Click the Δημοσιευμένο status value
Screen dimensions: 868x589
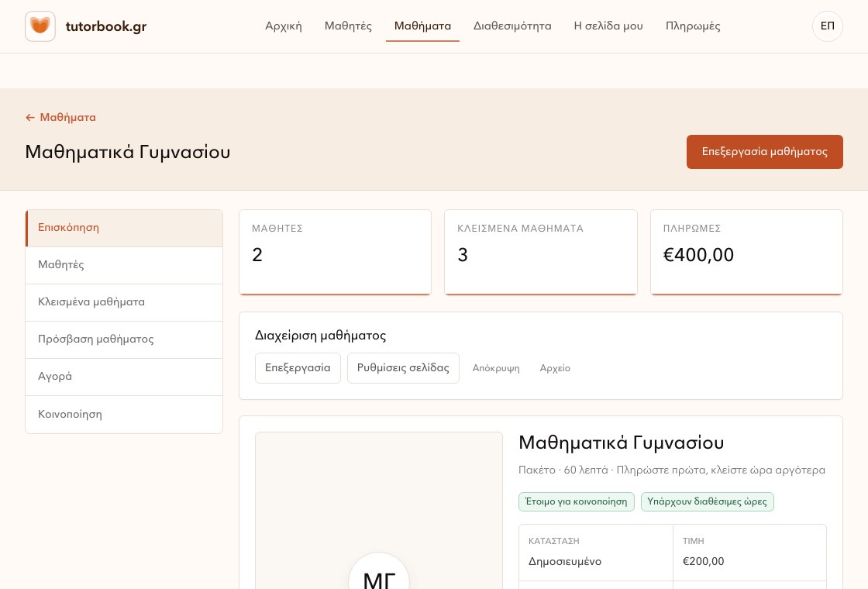point(565,561)
